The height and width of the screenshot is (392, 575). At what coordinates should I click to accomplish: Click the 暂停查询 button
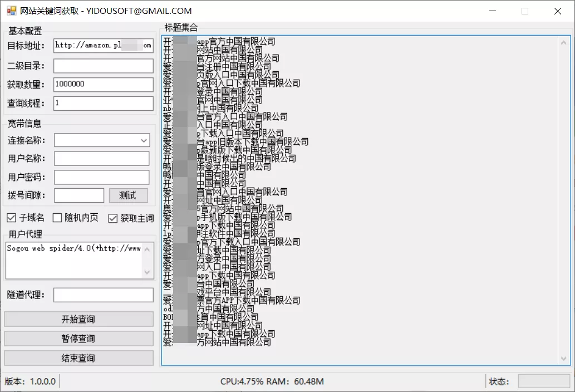point(79,339)
